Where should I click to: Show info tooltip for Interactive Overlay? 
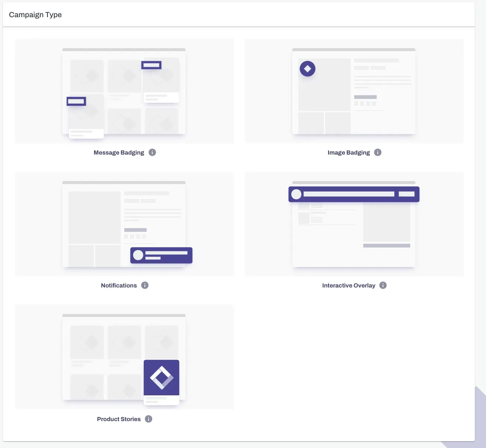tap(383, 285)
